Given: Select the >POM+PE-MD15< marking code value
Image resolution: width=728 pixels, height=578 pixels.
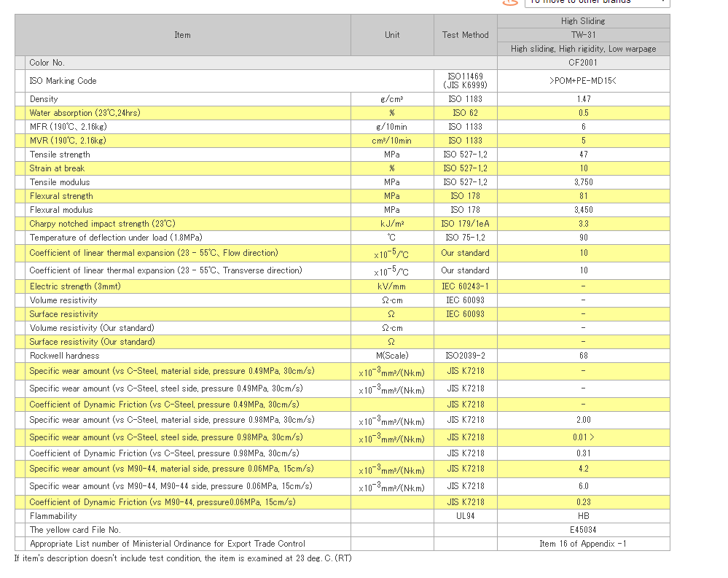Looking at the screenshot, I should pos(583,81).
